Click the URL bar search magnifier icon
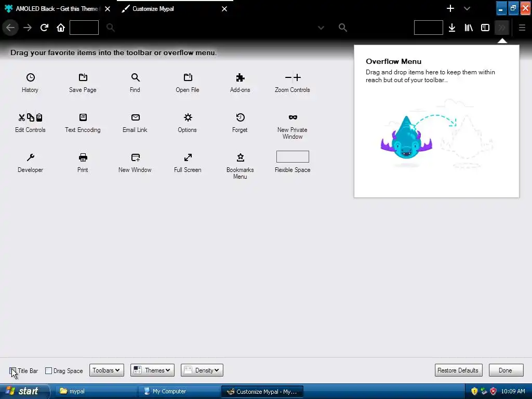Viewport: 532px width, 399px height. click(x=110, y=28)
